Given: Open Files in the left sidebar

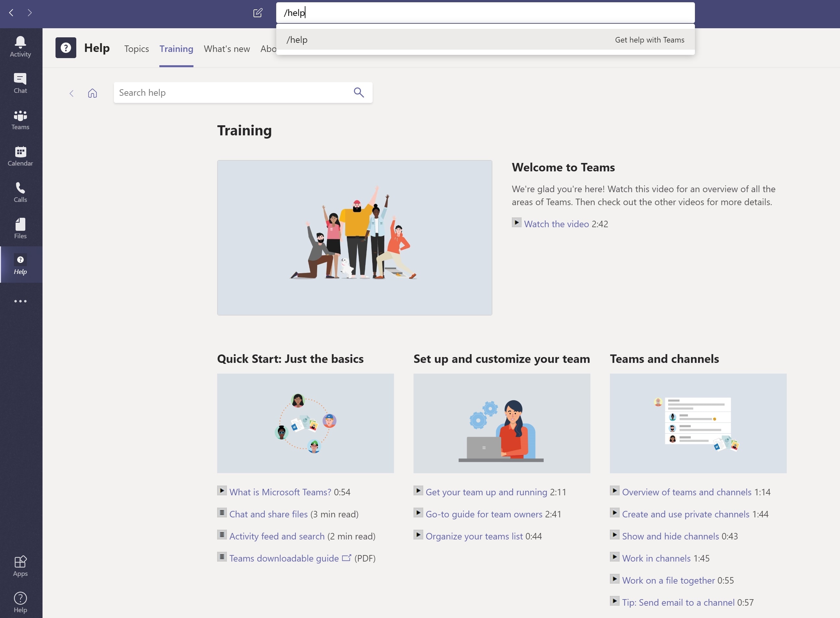Looking at the screenshot, I should coord(20,229).
